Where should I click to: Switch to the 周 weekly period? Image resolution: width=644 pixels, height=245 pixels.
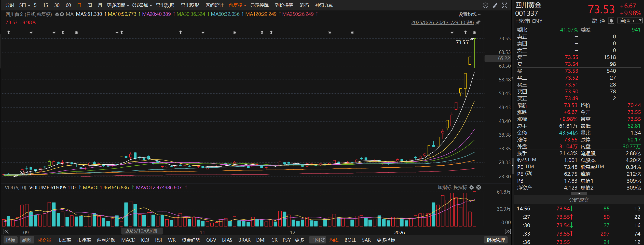coord(89,5)
